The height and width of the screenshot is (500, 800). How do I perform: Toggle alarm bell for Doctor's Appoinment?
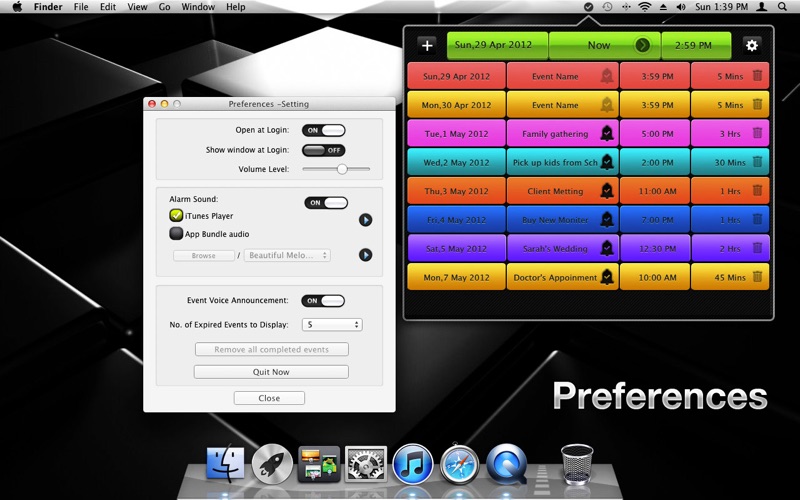point(607,277)
